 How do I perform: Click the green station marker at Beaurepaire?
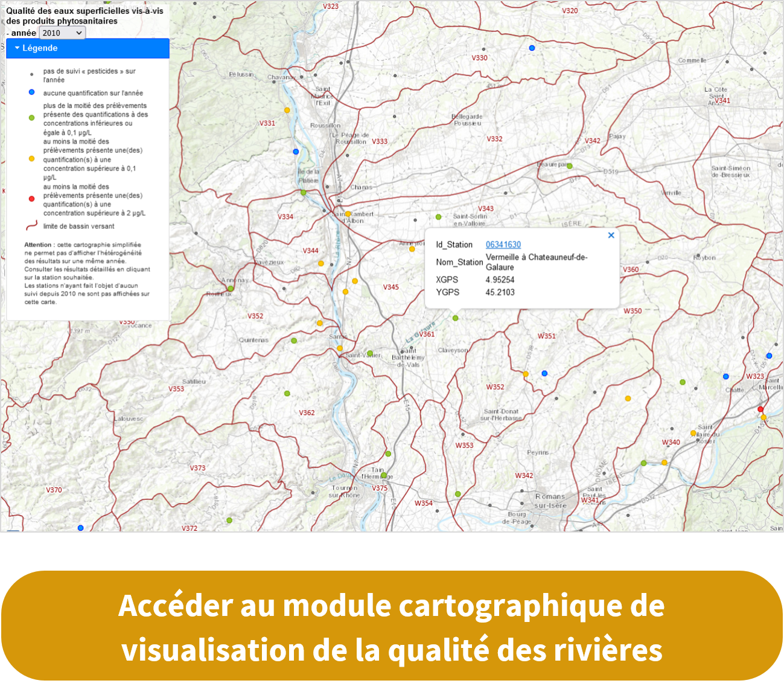pyautogui.click(x=569, y=166)
